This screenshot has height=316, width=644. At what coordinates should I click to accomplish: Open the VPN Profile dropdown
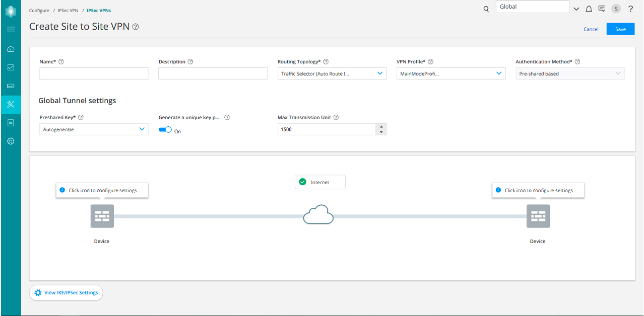tap(450, 73)
